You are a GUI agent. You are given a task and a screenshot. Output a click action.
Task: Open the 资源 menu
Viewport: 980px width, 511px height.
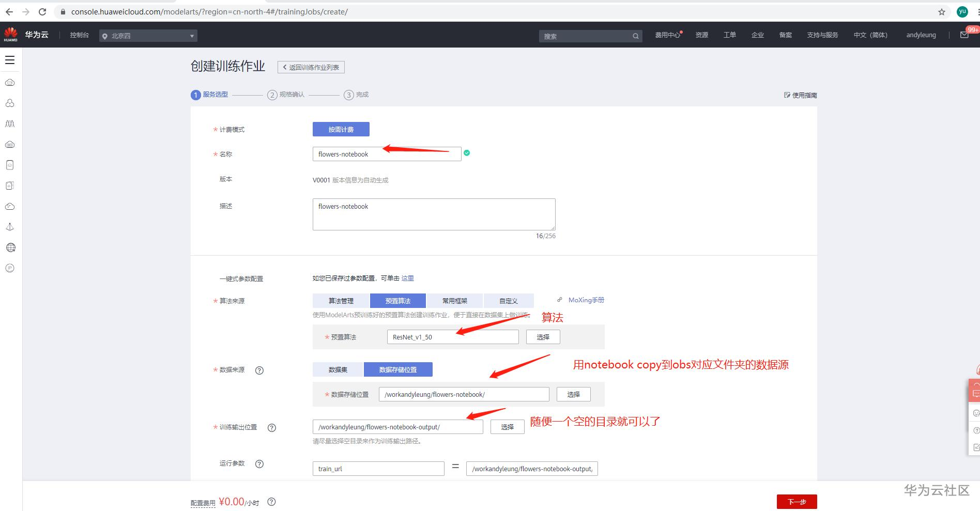click(702, 35)
